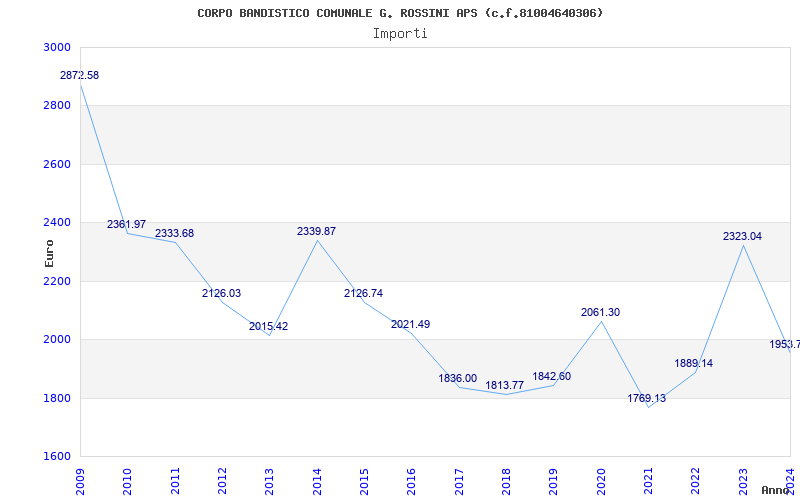The image size is (800, 500).
Task: Click the data label 2872.58
Action: pyautogui.click(x=80, y=76)
